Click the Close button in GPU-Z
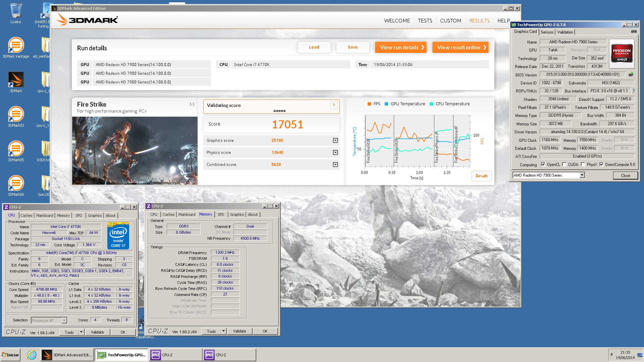Image resolution: width=644 pixels, height=362 pixels. 625,175
